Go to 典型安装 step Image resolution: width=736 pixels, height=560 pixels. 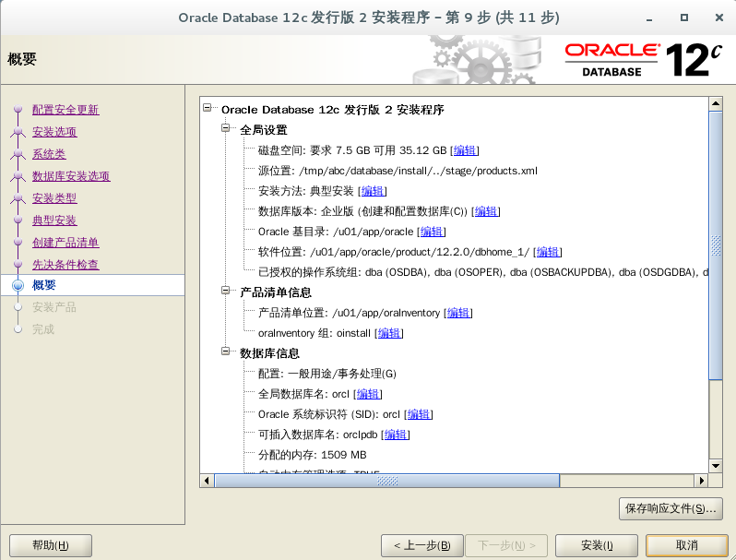point(54,220)
